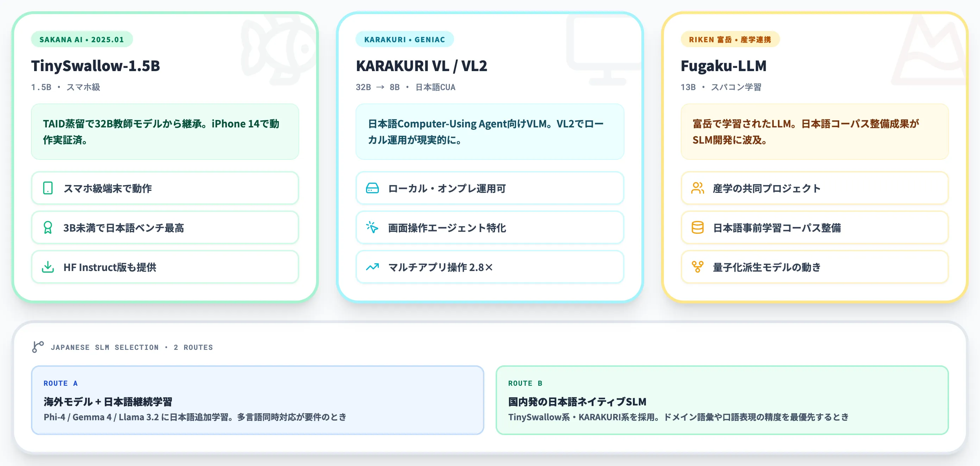980x466 pixels.
Task: Click the 画面操作エージェント特化 feature label
Action: tap(447, 228)
